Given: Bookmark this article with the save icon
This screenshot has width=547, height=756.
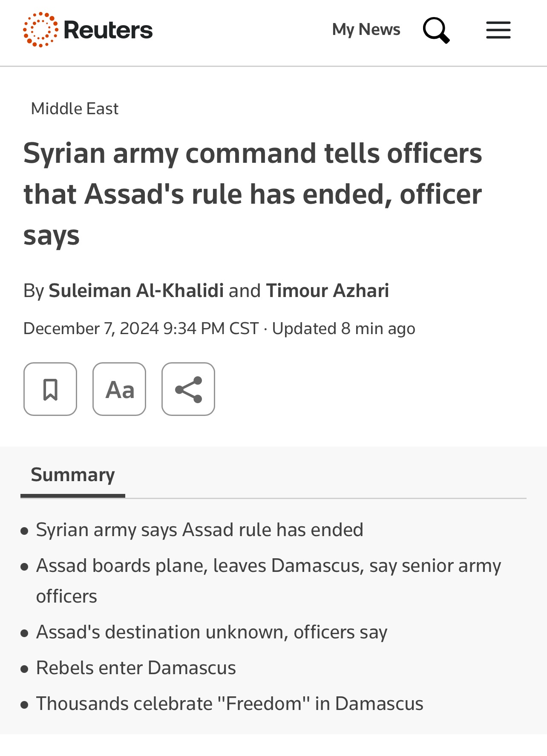Looking at the screenshot, I should tap(50, 389).
